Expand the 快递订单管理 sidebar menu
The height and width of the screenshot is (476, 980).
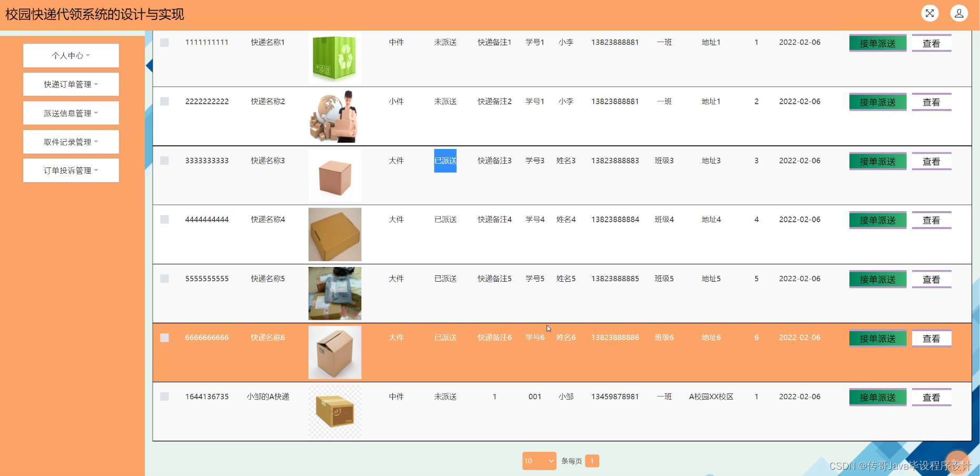tap(71, 84)
